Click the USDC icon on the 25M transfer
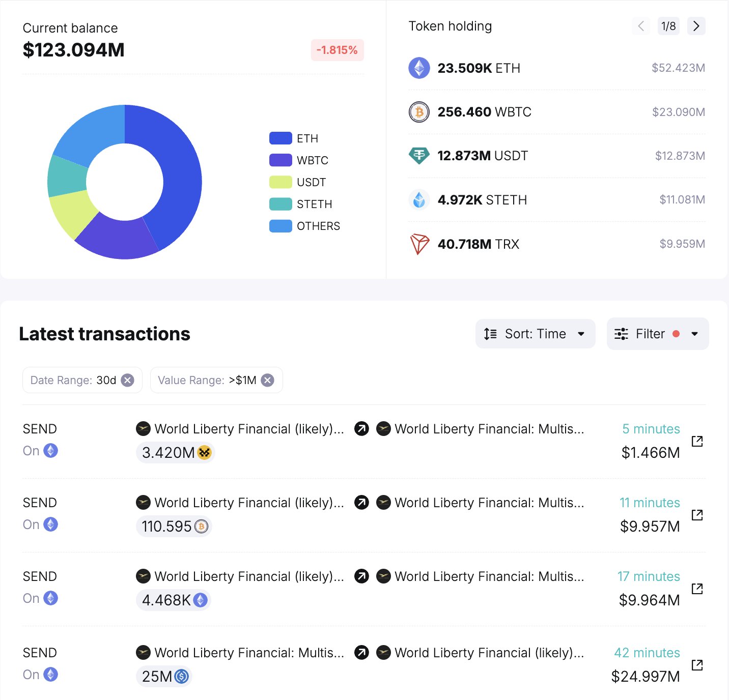This screenshot has height=700, width=729. 183,677
